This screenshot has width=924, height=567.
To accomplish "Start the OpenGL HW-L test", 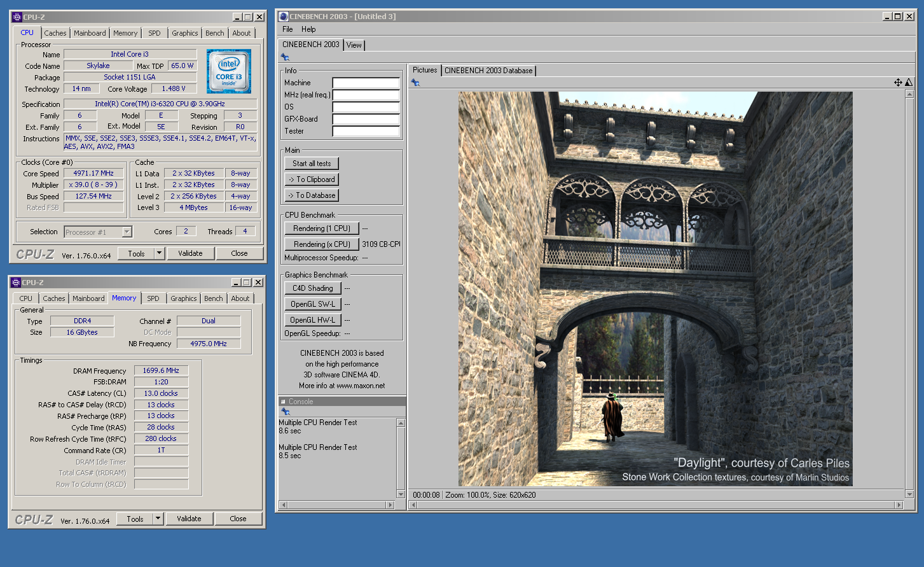I will [x=313, y=320].
